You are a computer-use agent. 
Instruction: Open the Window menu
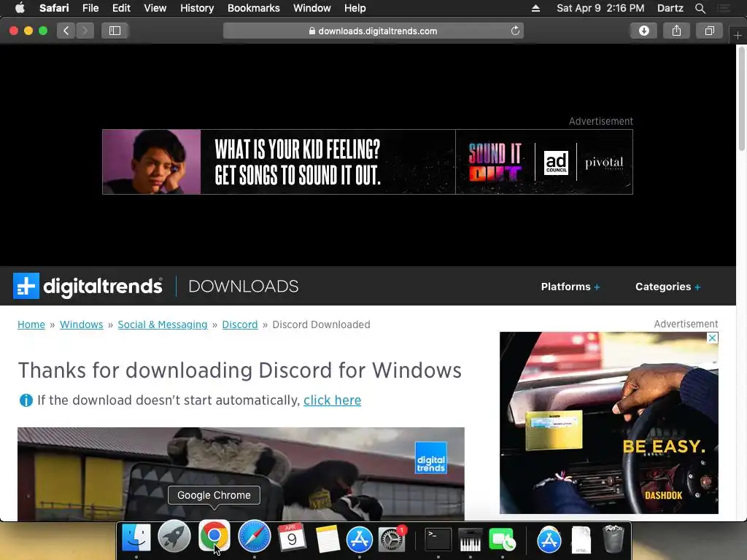312,8
